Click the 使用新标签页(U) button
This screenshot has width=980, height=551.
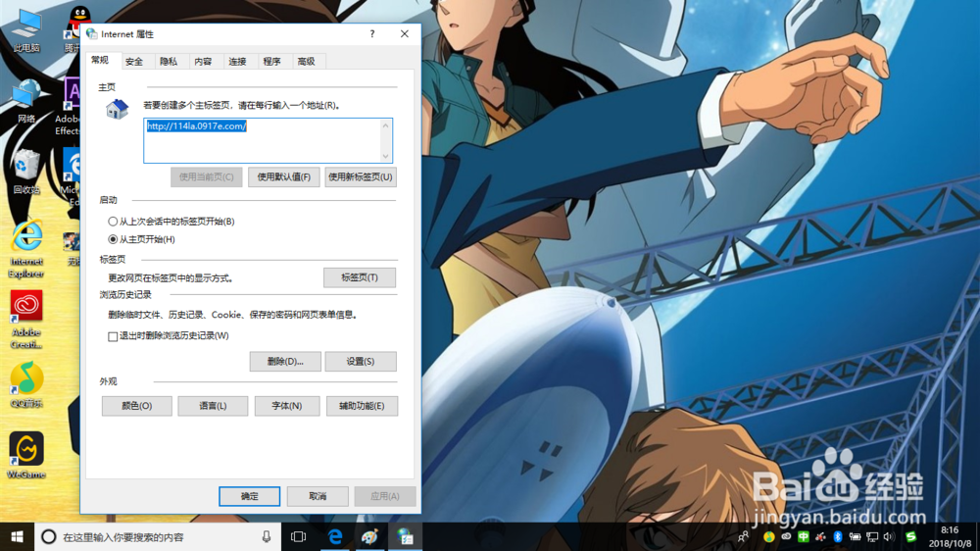tap(360, 177)
